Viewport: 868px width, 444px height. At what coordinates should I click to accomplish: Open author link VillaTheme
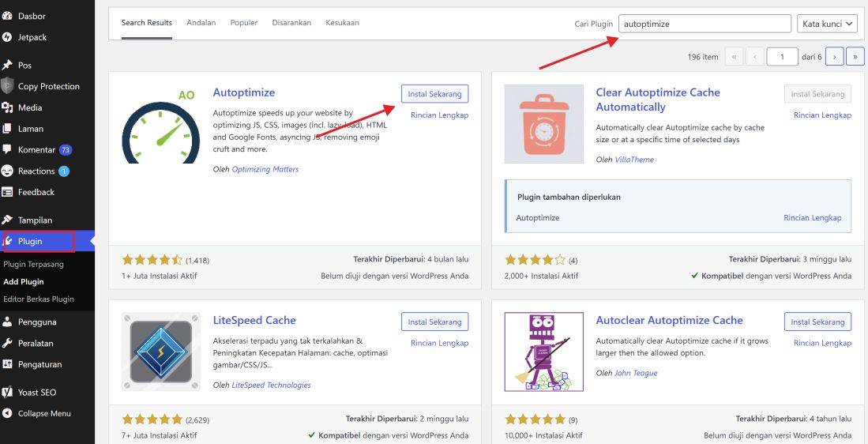pyautogui.click(x=634, y=160)
